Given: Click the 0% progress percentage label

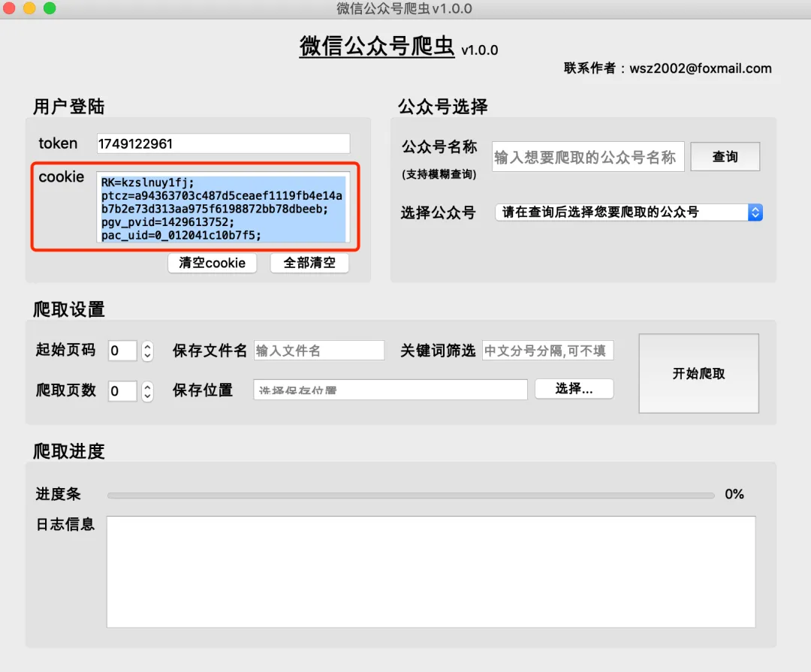Looking at the screenshot, I should tap(734, 494).
